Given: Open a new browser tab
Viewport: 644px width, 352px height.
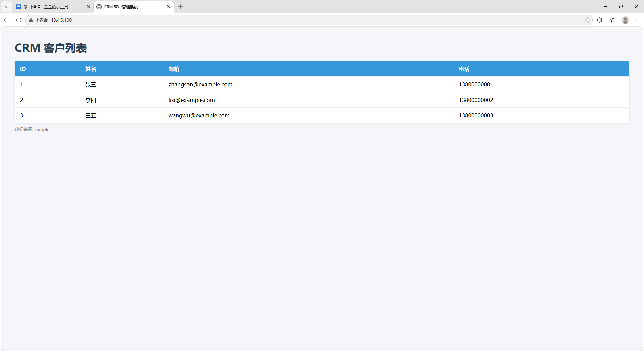Looking at the screenshot, I should (181, 7).
